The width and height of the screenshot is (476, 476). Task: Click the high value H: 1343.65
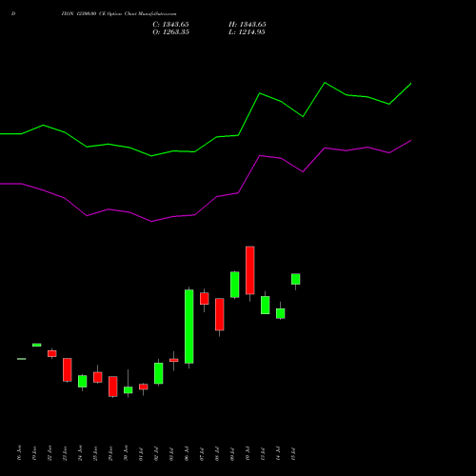(248, 25)
